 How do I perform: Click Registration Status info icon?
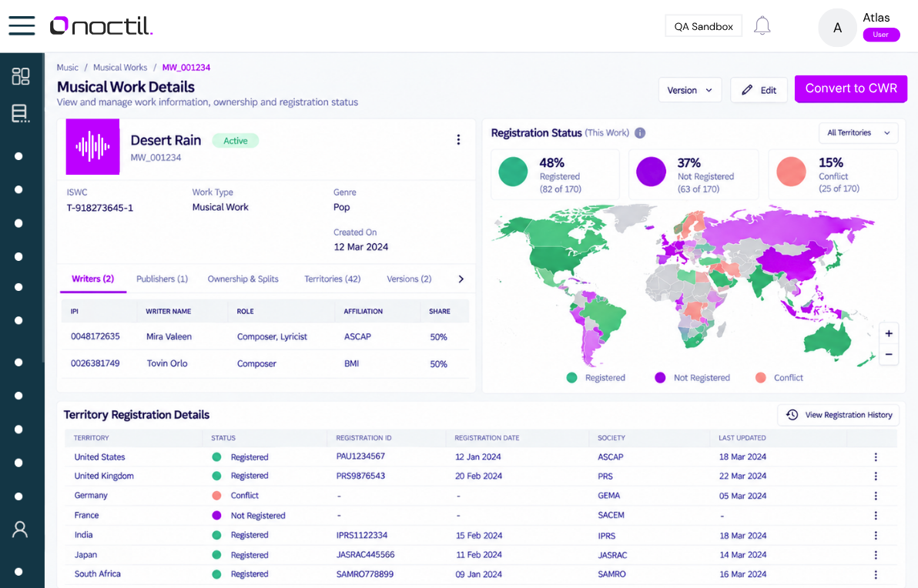640,133
